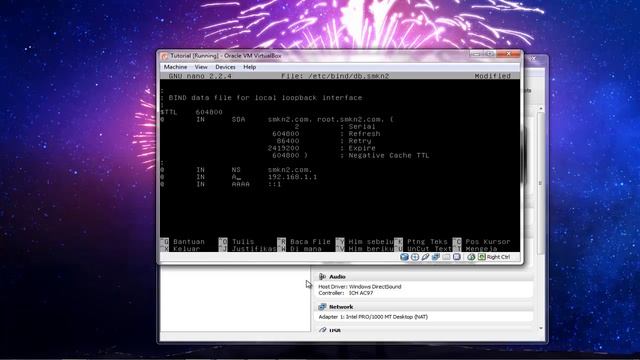Click the shared folders status icon
The width and height of the screenshot is (640, 360).
point(446,257)
